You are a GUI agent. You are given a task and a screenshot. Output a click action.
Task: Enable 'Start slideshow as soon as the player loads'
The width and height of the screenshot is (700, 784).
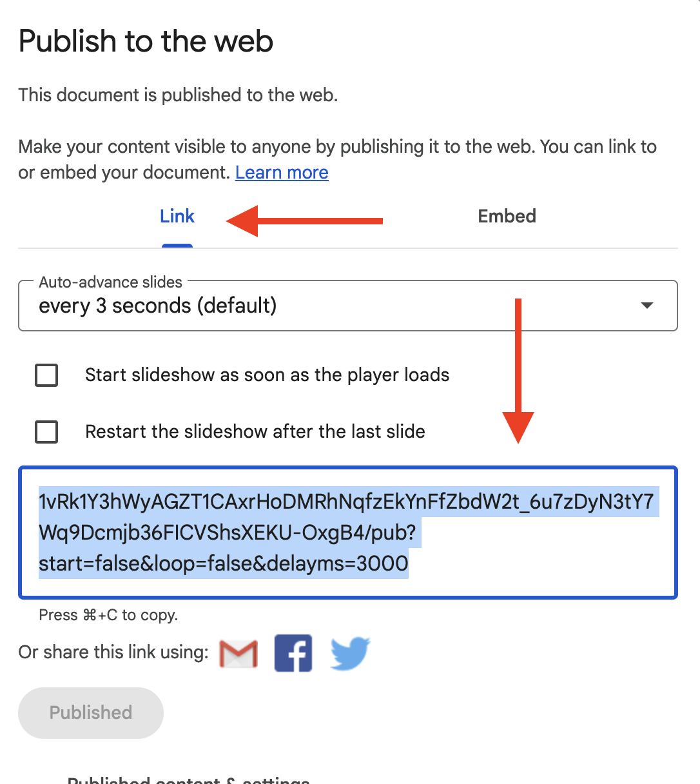click(46, 375)
